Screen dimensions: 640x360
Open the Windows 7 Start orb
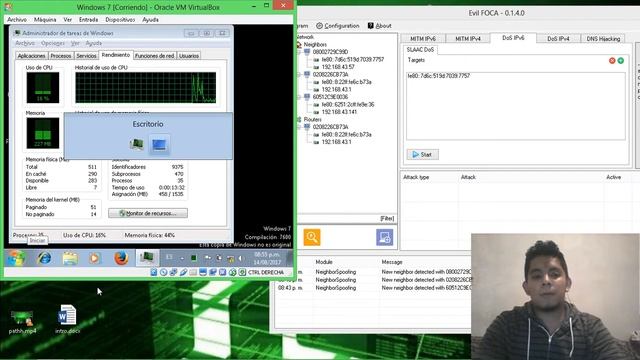tap(16, 258)
